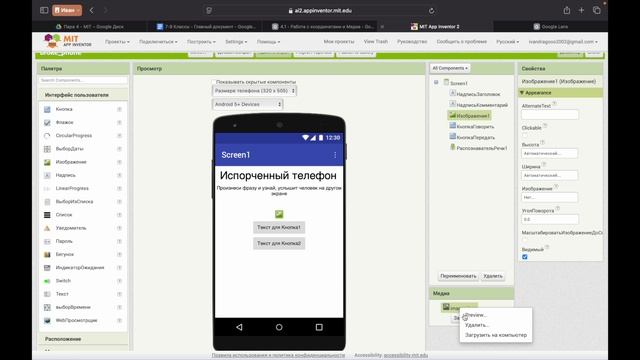Click Сообщить о проблеме link

462,42
